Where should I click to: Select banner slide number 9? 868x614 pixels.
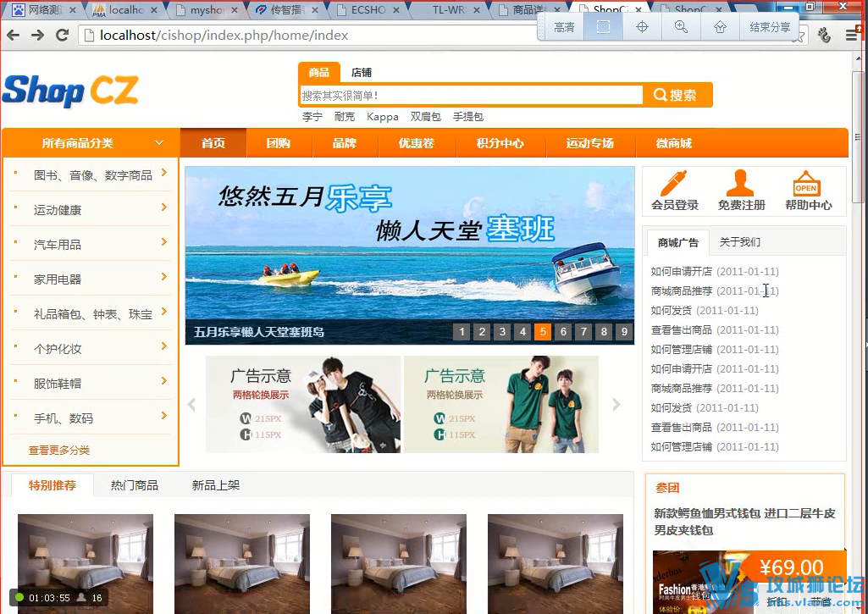pos(624,332)
